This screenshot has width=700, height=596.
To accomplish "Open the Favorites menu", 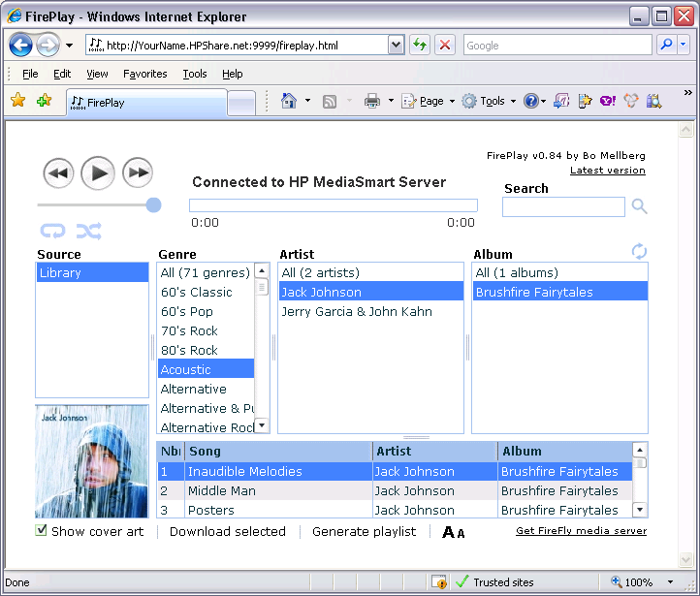I will tap(145, 74).
